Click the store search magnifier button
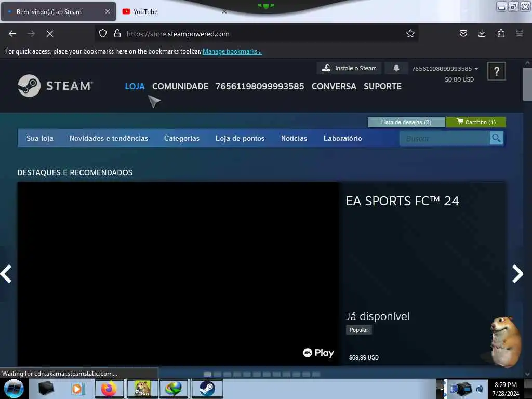The height and width of the screenshot is (399, 532). 496,138
